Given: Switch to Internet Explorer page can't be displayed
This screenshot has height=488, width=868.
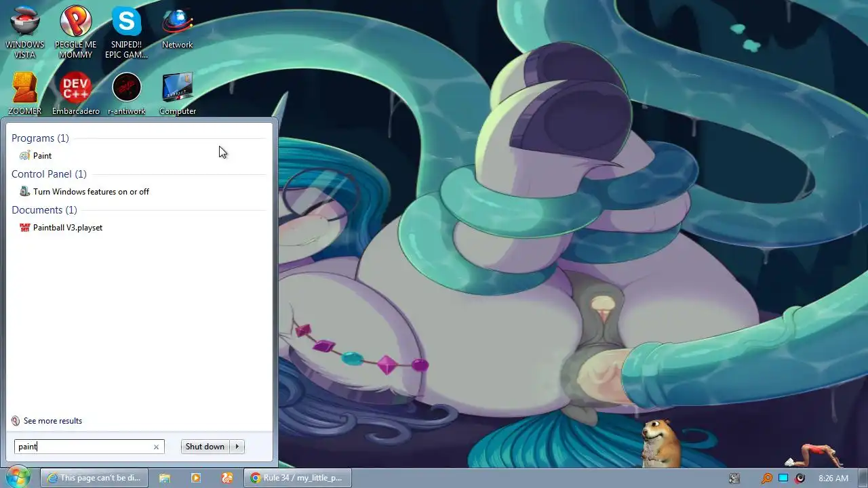Looking at the screenshot, I should click(93, 478).
